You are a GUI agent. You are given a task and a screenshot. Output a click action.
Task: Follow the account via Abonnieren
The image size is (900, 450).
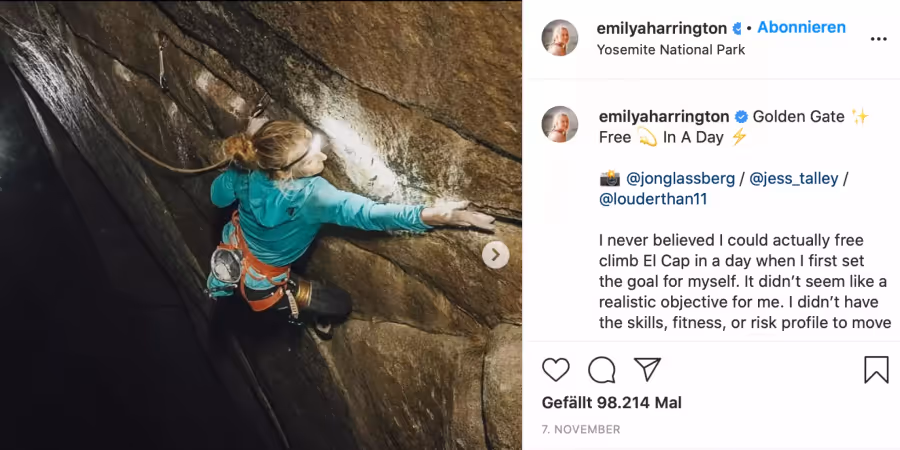[x=801, y=27]
